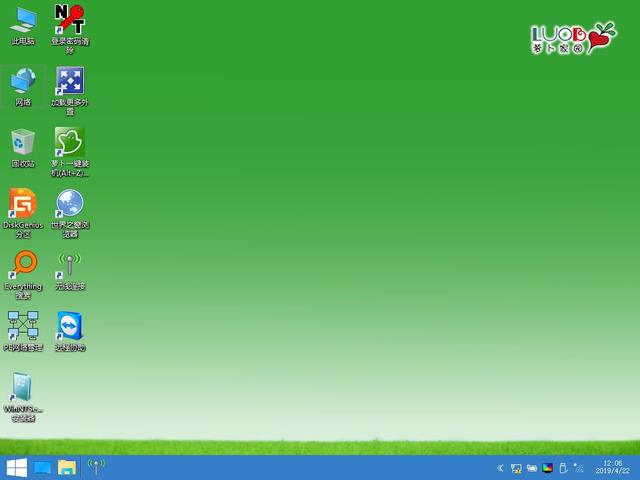Open the 此电脑 (This PC) desktop icon
The width and height of the screenshot is (640, 480).
pos(23,26)
